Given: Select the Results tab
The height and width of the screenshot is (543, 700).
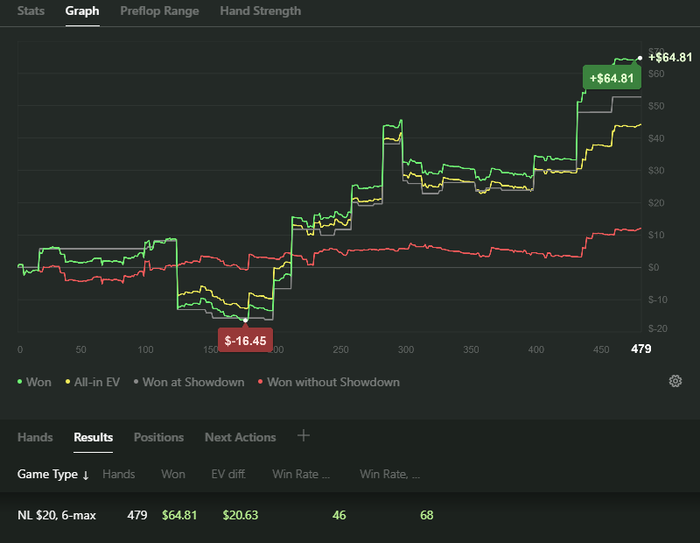Looking at the screenshot, I should click(x=93, y=437).
